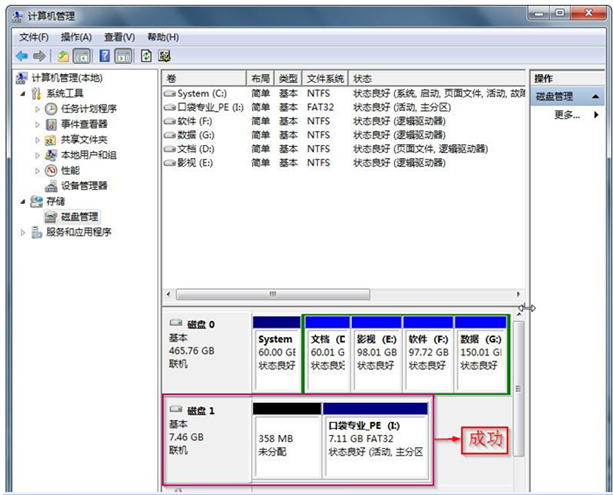Sort the list by 文件系统 column header
This screenshot has width=613, height=495.
tap(326, 78)
